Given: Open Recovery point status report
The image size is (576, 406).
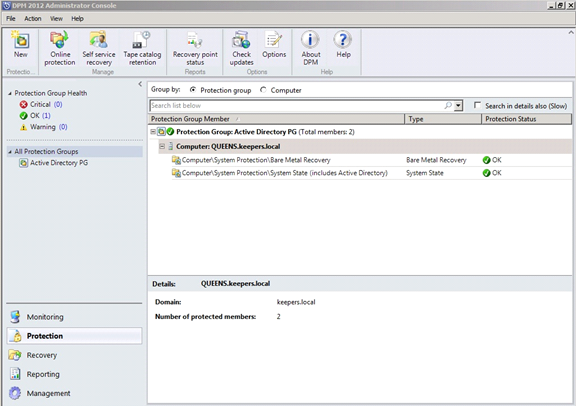Looking at the screenshot, I should pyautogui.click(x=195, y=40).
